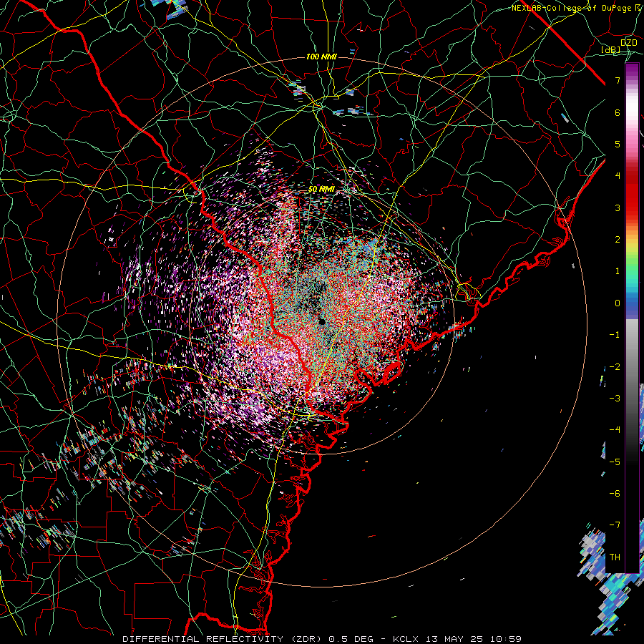
Task: Click the "2" value on the ZDR scale
Action: (618, 240)
